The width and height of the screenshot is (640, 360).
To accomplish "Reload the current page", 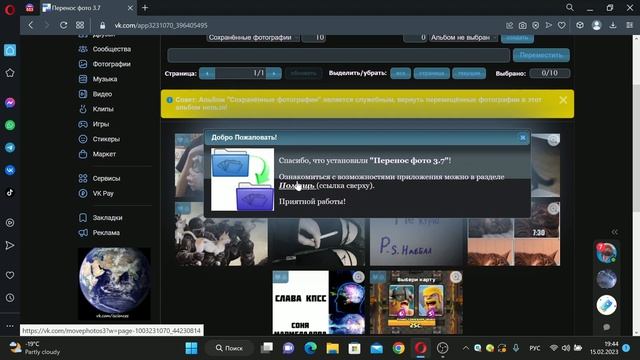I will coord(64,25).
